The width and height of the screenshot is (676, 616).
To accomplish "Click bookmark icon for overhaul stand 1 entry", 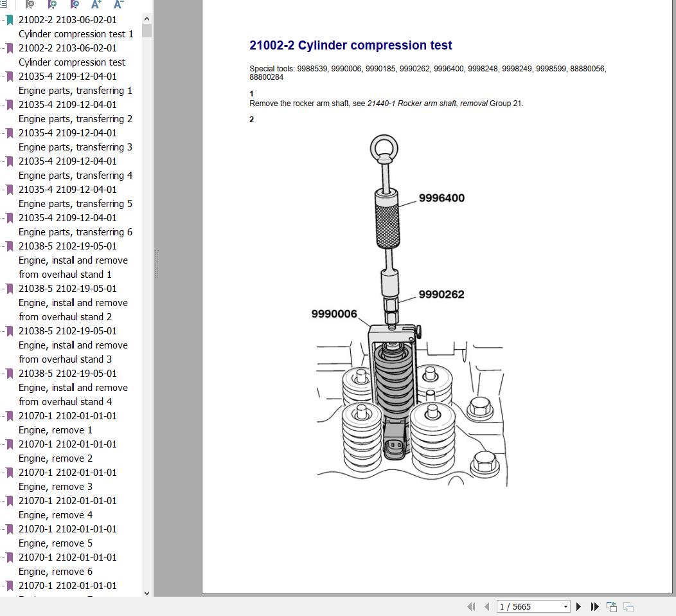I will click(x=10, y=246).
